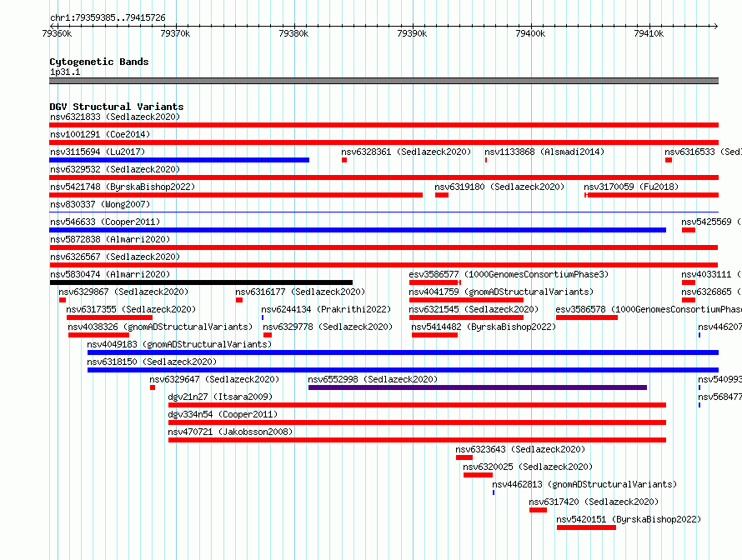Click the nsv546633 (Cooper2011) blue bar
The image size is (742, 560).
click(x=358, y=230)
